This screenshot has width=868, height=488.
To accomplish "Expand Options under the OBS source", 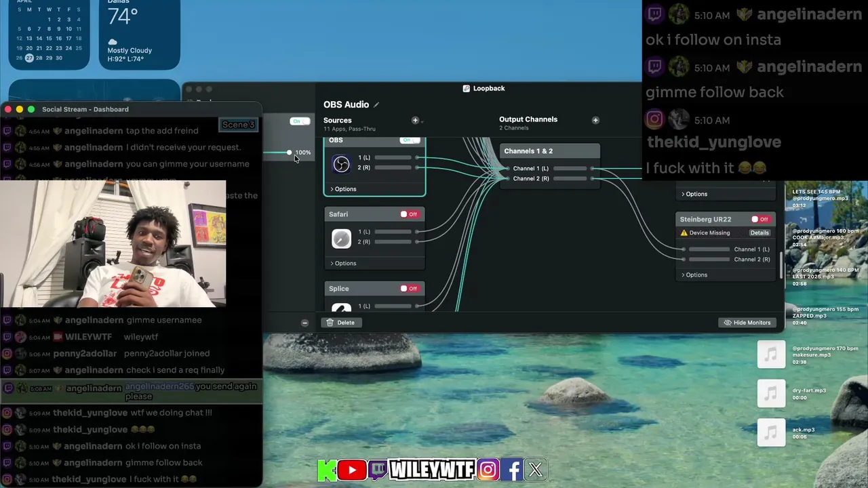I will (x=343, y=189).
